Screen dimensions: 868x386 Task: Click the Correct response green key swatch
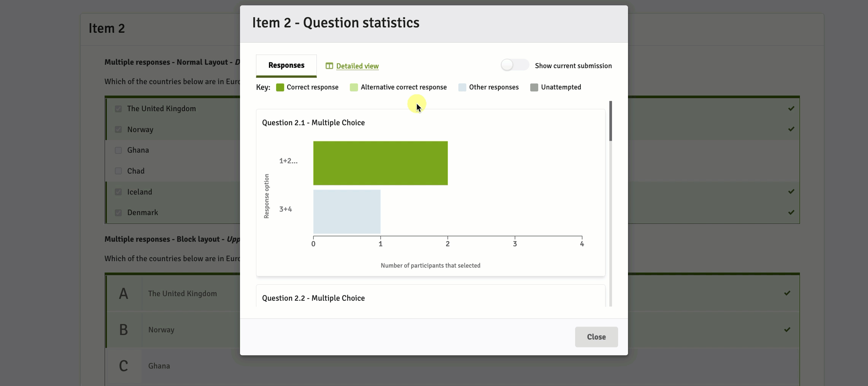click(x=280, y=88)
